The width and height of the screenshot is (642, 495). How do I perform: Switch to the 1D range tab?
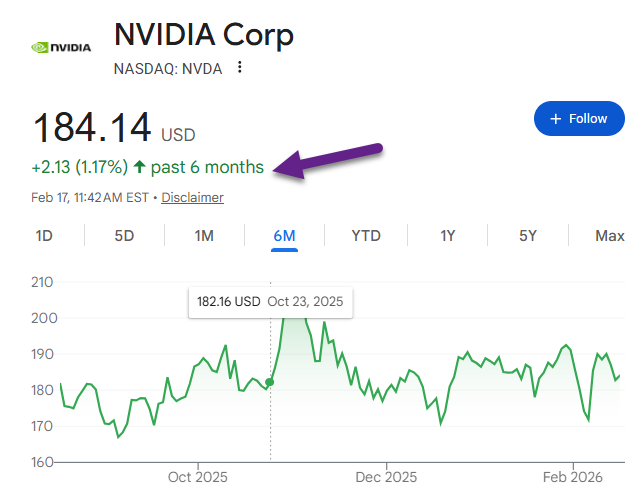[45, 236]
